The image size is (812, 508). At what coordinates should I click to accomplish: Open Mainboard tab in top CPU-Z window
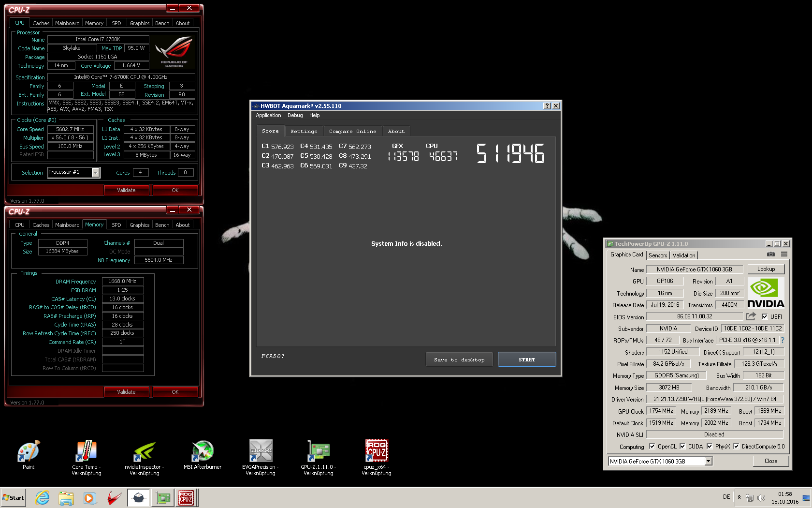(67, 23)
